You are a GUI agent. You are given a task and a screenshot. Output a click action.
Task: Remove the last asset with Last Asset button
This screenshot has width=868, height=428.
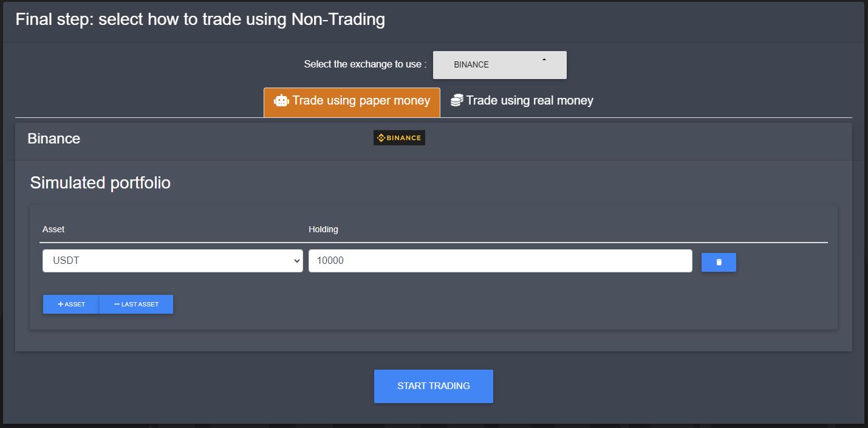[137, 304]
